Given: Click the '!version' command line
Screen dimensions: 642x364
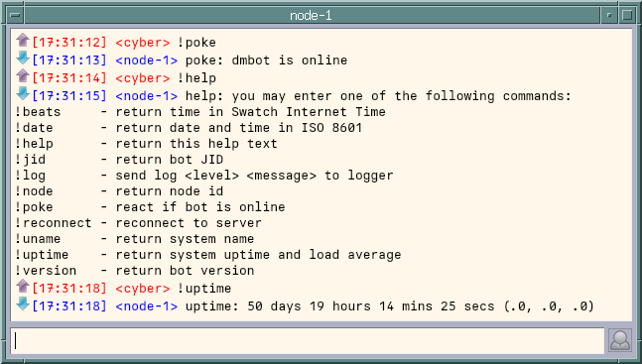Looking at the screenshot, I should [x=134, y=271].
